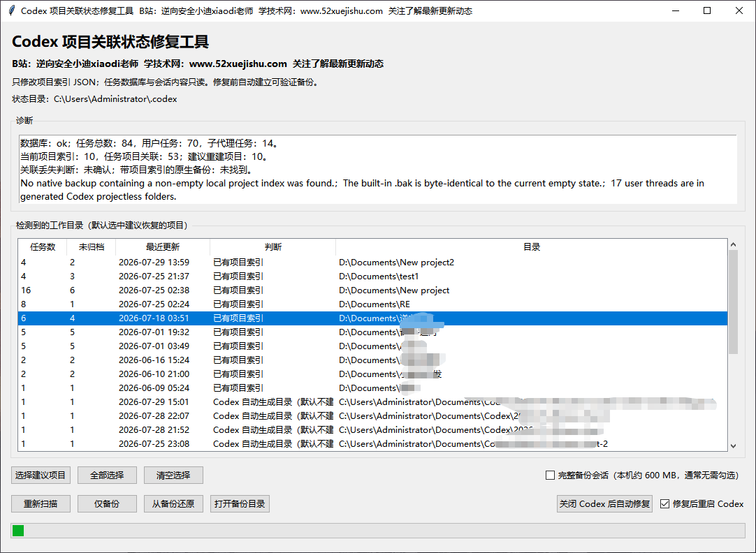
Task: Click the list vertical scrollbar thumb
Action: [734, 302]
